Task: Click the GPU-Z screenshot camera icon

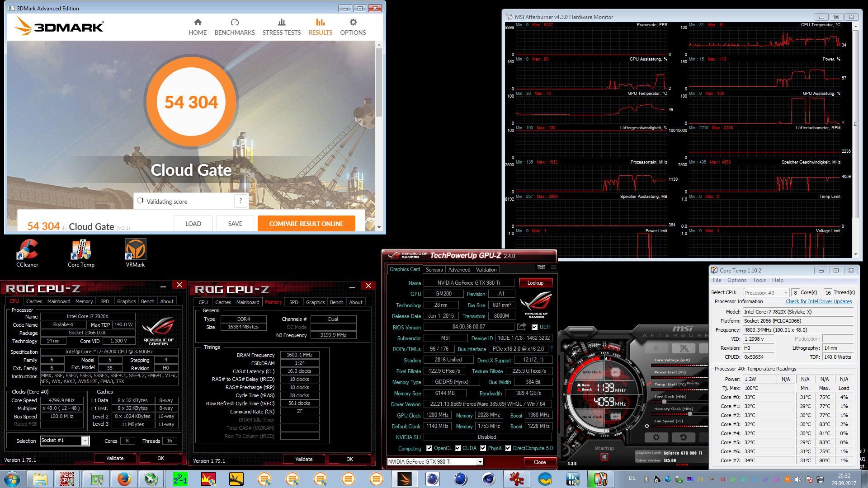Action: [541, 267]
